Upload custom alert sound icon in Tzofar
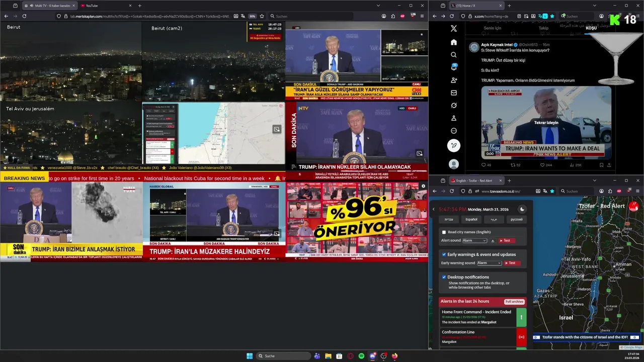The height and width of the screenshot is (362, 644). pos(493,241)
